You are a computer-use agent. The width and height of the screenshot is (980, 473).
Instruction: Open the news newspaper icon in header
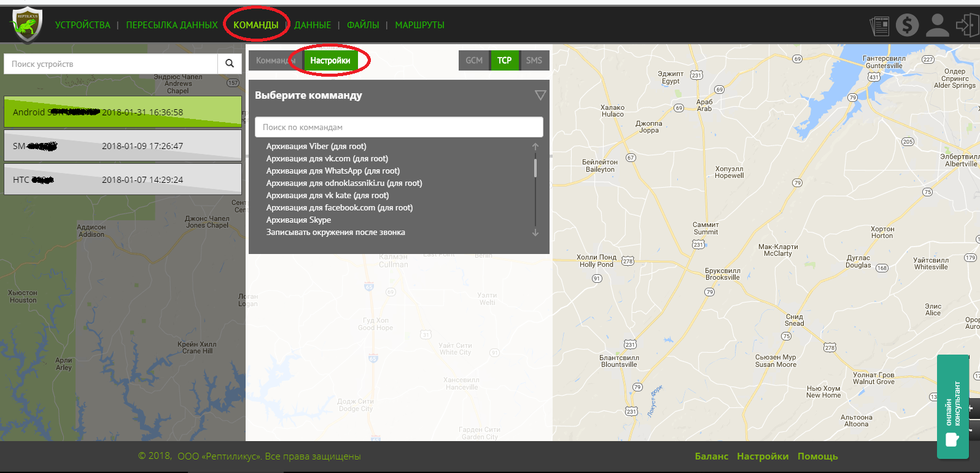879,26
